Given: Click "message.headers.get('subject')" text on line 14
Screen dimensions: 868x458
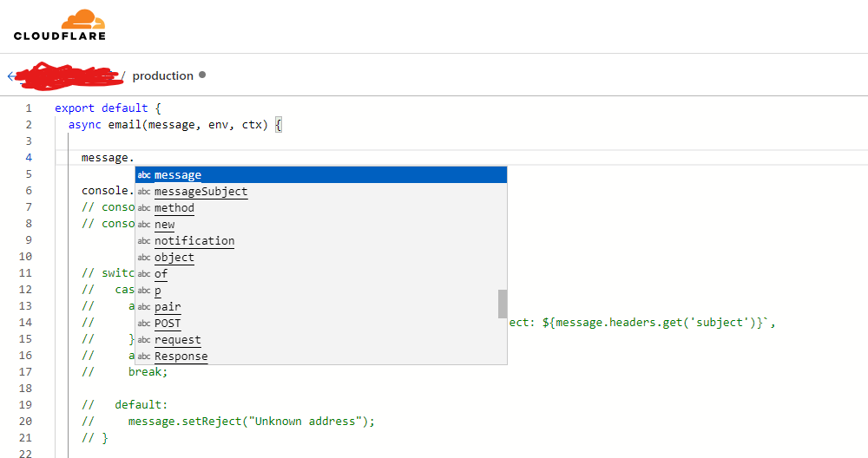Looking at the screenshot, I should click(x=657, y=323).
